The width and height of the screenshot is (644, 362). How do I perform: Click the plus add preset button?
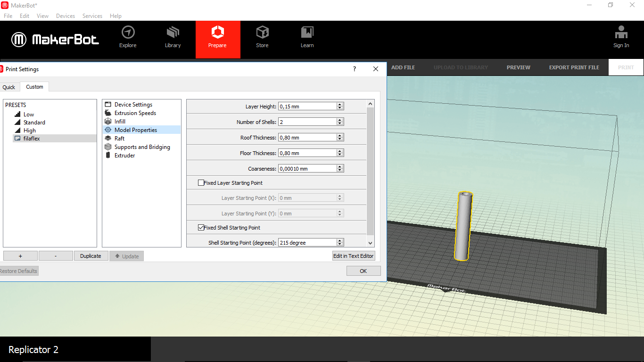(20, 256)
